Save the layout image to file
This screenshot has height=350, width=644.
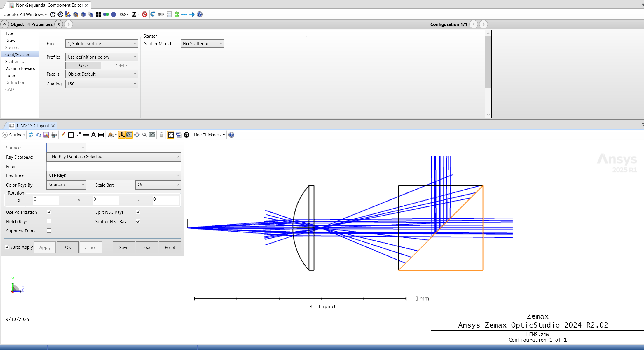46,135
